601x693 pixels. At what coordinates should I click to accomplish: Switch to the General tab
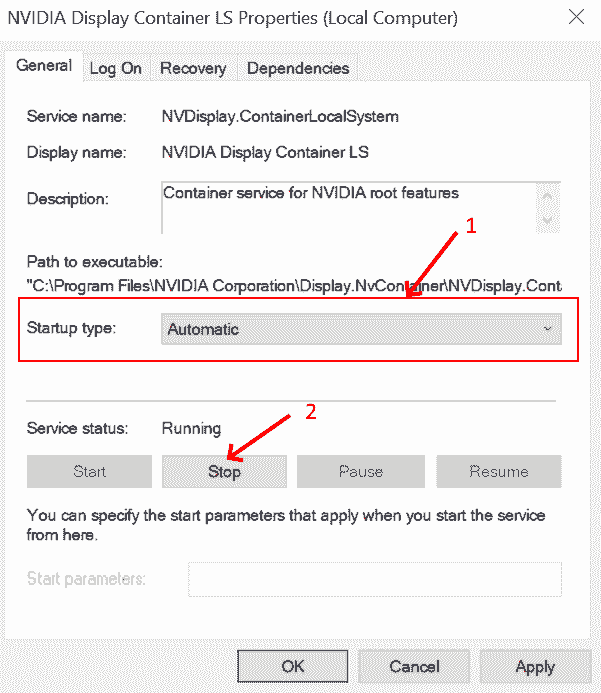tap(44, 66)
